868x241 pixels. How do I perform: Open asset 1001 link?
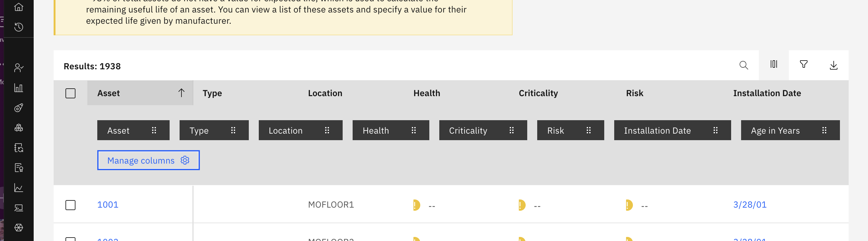tap(108, 204)
